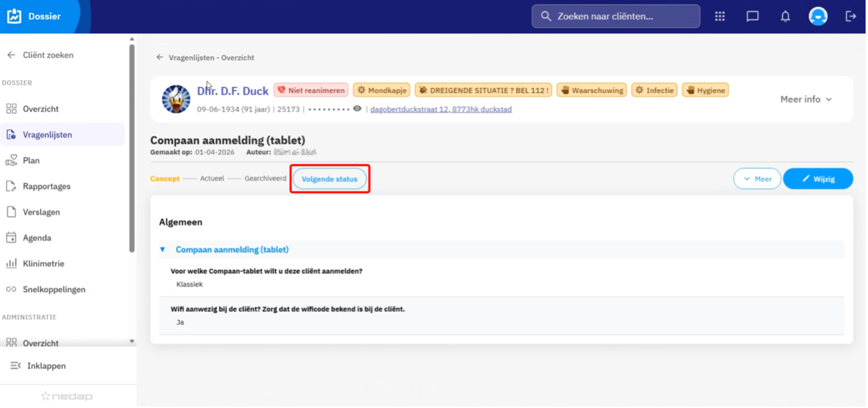Click the nedap logo

click(67, 396)
